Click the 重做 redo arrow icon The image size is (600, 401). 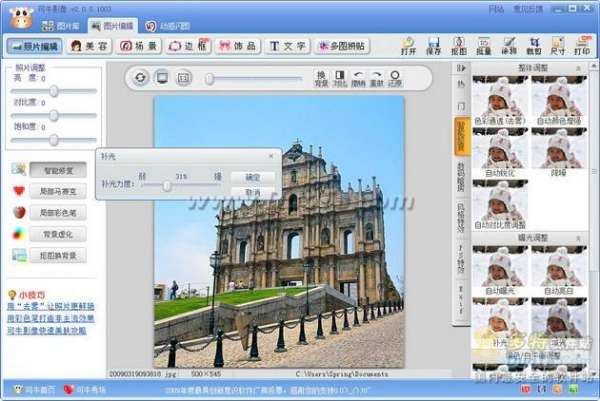pyautogui.click(x=377, y=79)
